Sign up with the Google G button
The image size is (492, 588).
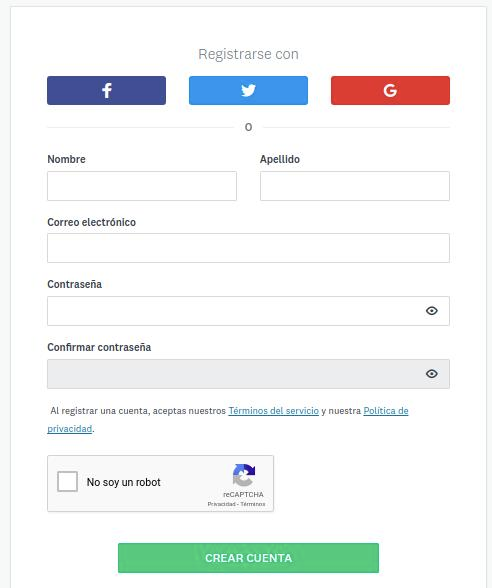tap(390, 90)
